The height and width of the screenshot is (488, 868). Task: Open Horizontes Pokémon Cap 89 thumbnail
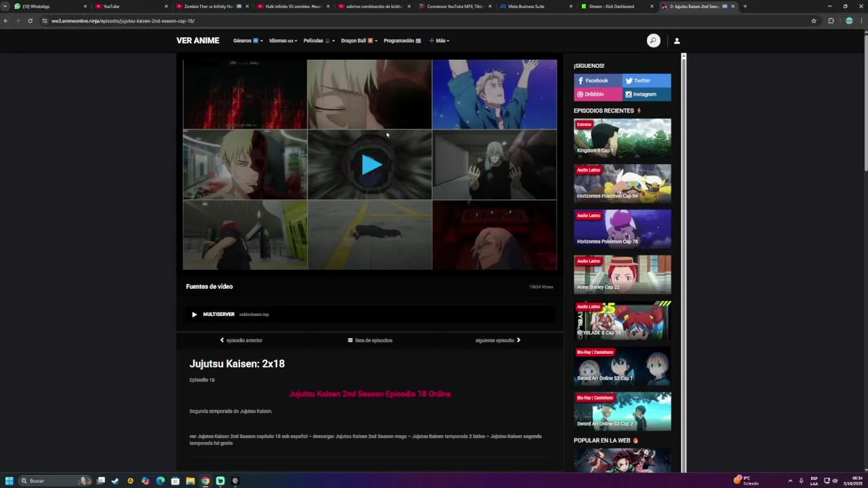pos(623,183)
